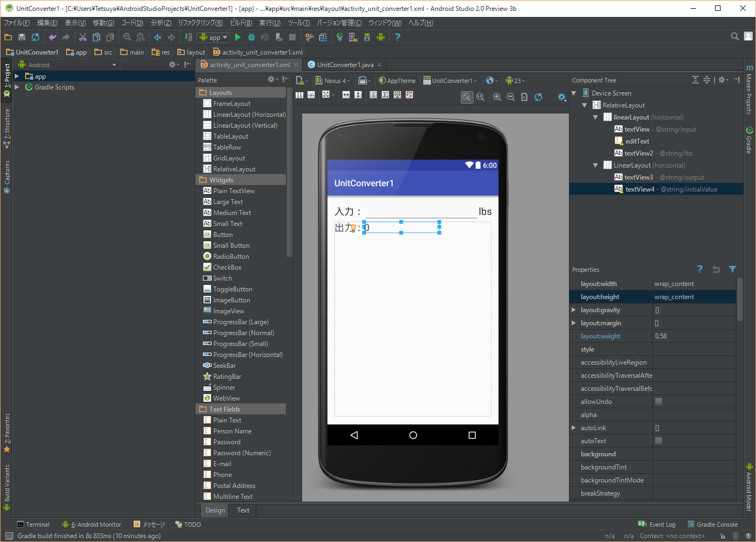Viewport: 756px width, 542px height.
Task: Open the app run configuration dropdown
Action: click(x=214, y=37)
